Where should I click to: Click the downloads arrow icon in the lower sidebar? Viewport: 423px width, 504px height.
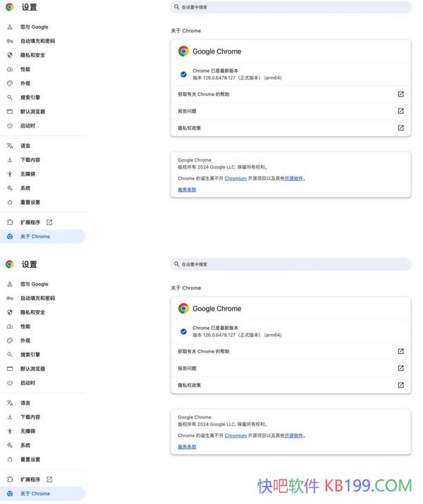pyautogui.click(x=10, y=417)
